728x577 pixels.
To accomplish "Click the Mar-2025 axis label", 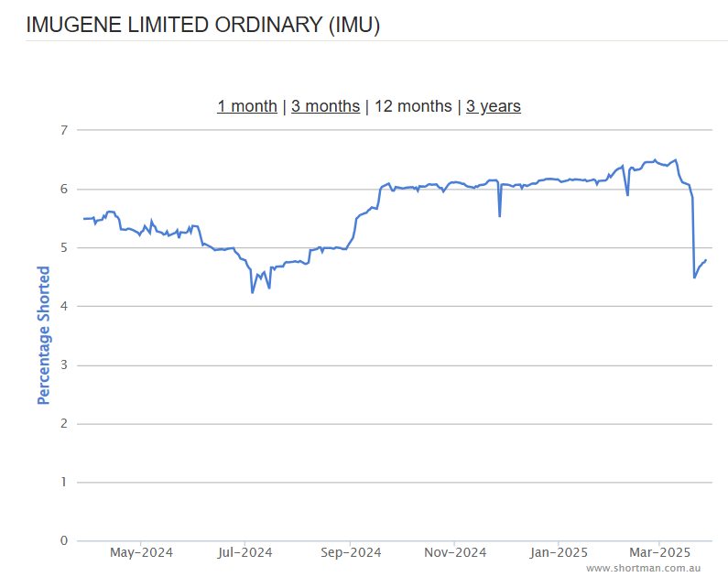I will [x=659, y=552].
